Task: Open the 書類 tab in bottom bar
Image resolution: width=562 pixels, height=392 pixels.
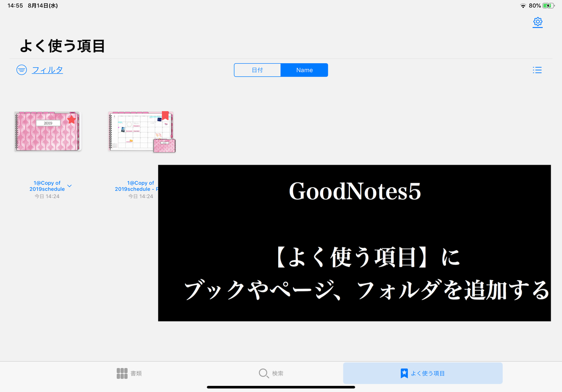Action: [129, 373]
